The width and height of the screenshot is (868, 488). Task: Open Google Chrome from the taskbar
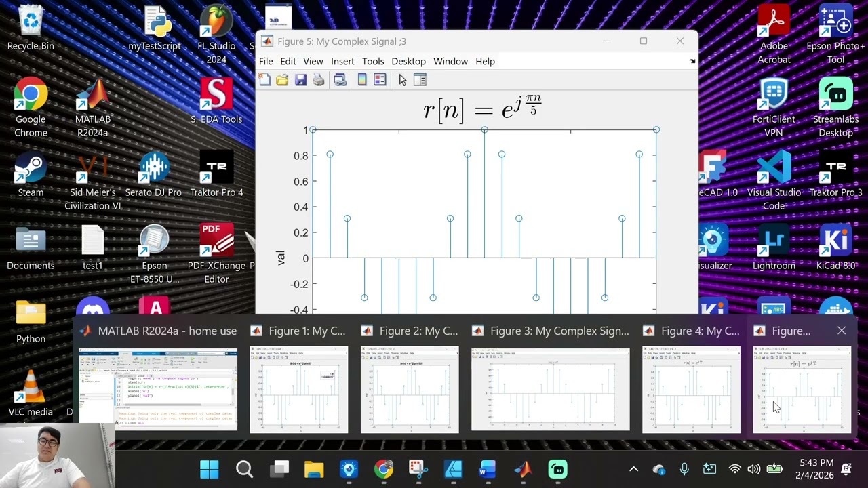coord(384,469)
